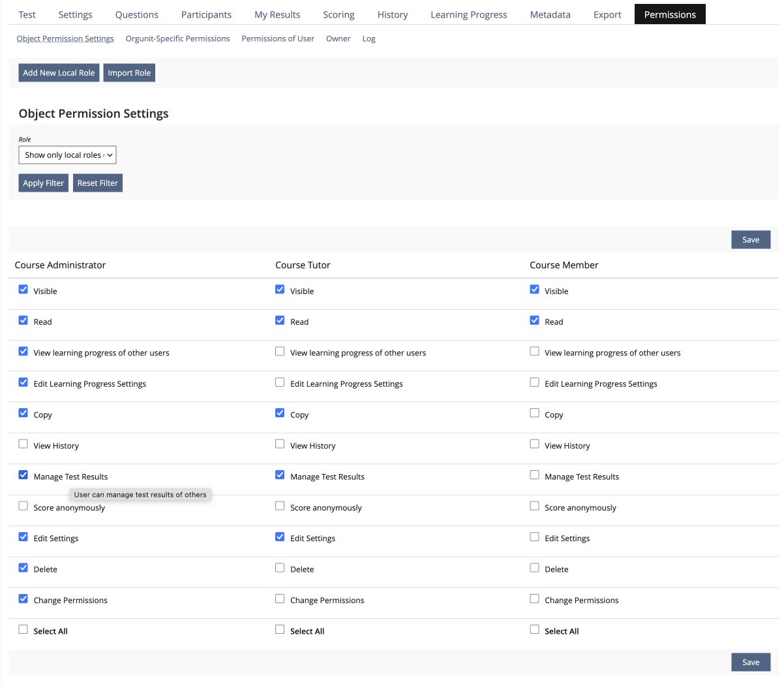Enable Delete for Course Member
The width and height of the screenshot is (784, 684).
tap(534, 568)
